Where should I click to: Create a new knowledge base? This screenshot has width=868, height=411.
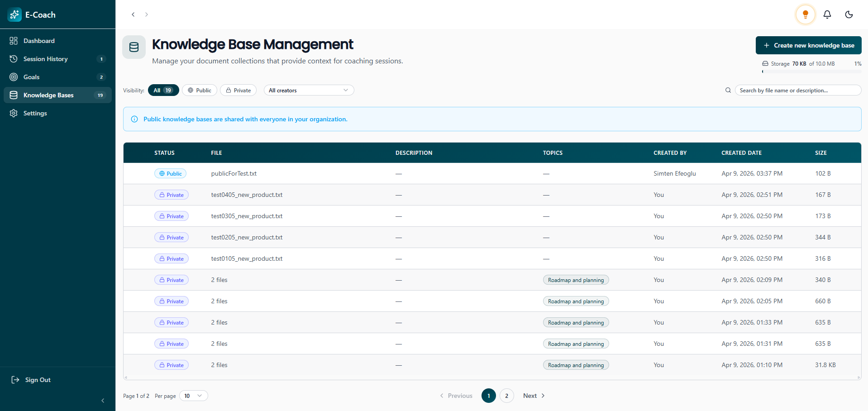click(808, 45)
